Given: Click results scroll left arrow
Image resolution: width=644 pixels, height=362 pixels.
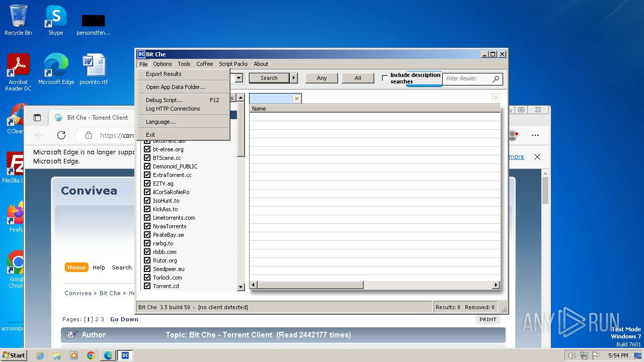Looking at the screenshot, I should 254,285.
